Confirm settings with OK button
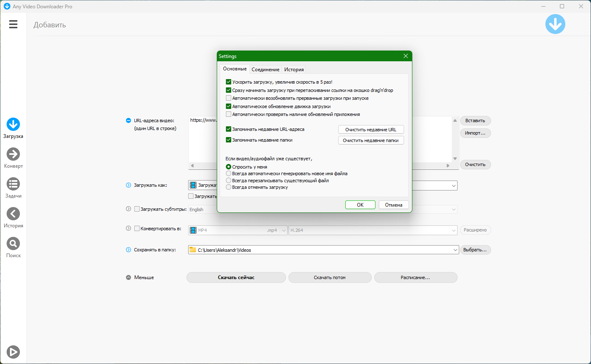This screenshot has height=364, width=591. (360, 205)
